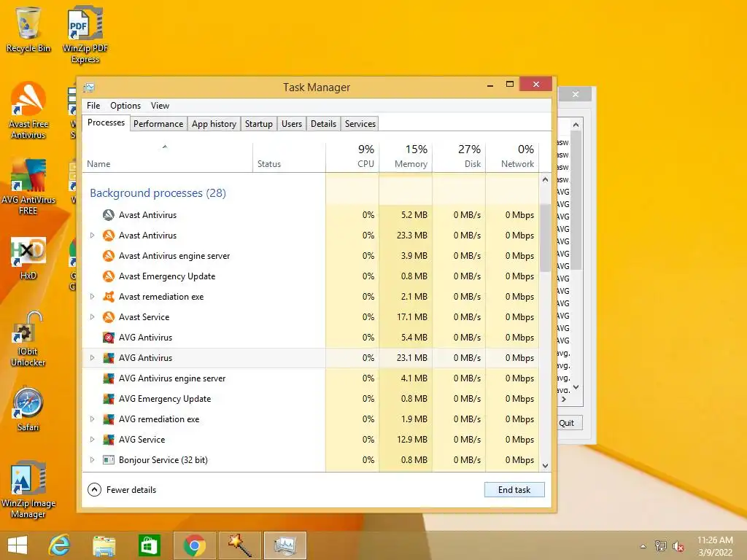Open Internet Explorer from the taskbar

click(60, 545)
